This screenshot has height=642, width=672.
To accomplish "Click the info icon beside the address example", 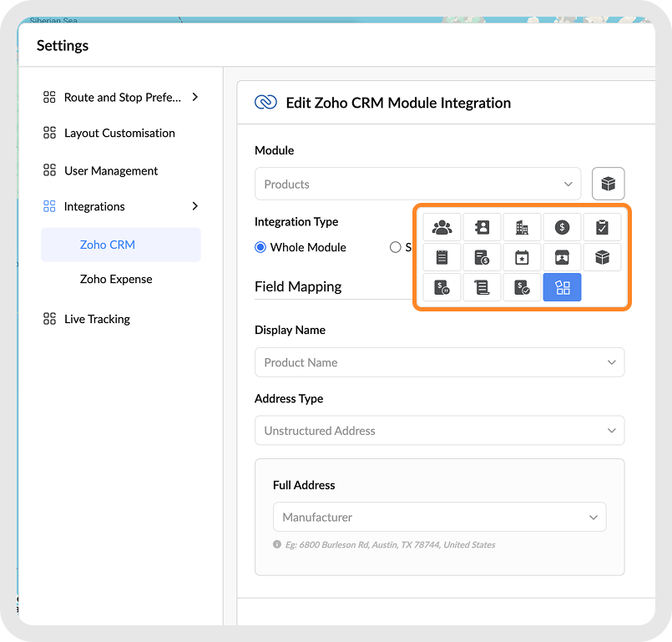I will (x=277, y=544).
